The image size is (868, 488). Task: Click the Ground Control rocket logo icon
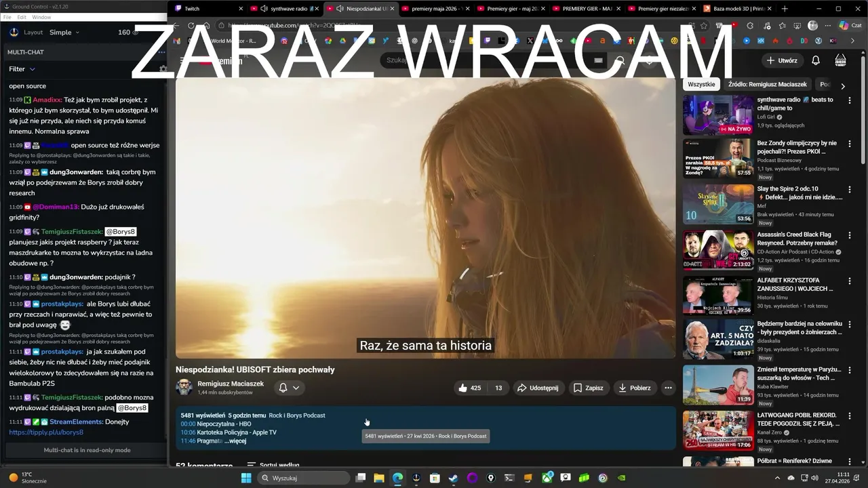14,32
